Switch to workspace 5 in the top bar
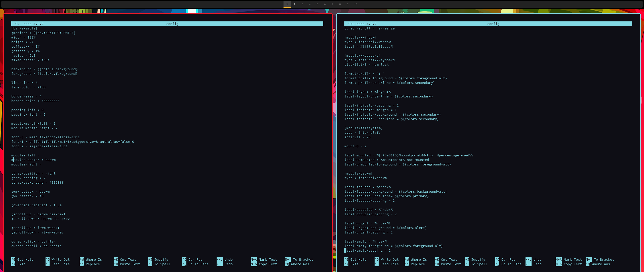This screenshot has width=644, height=272. 317,4
